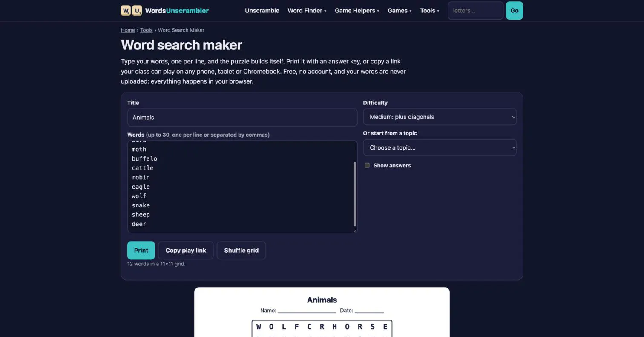Click the WordsUnscrambler site name
The height and width of the screenshot is (337, 644).
click(177, 11)
